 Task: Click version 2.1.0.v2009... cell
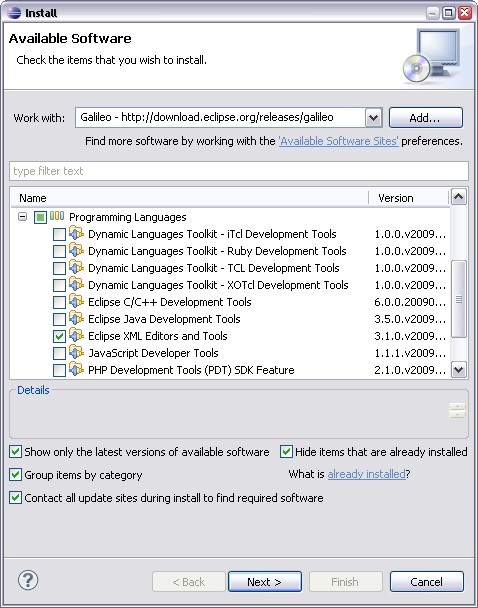[410, 370]
